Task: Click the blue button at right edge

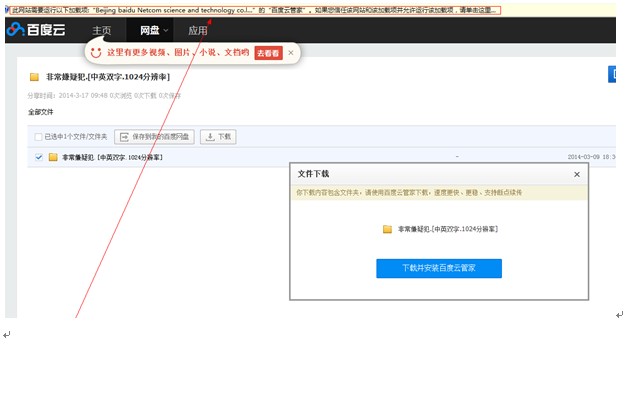Action: (x=612, y=74)
